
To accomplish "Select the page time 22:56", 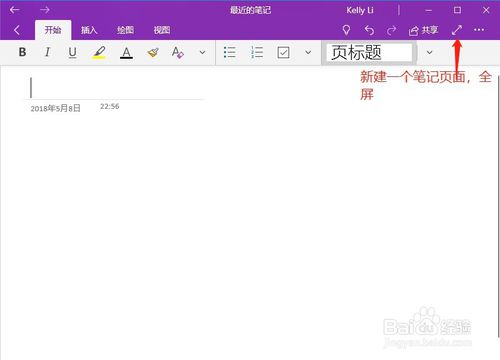I will point(110,106).
